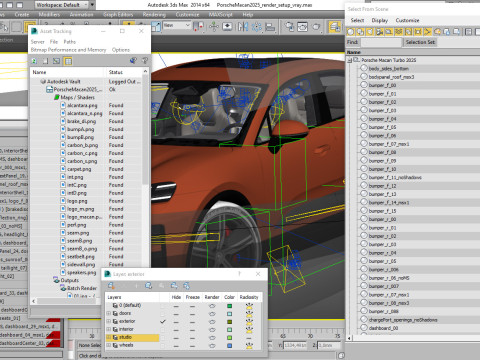Click the Create New Layer icon in Layer dialog
The image size is (480, 360).
(x=111, y=286)
